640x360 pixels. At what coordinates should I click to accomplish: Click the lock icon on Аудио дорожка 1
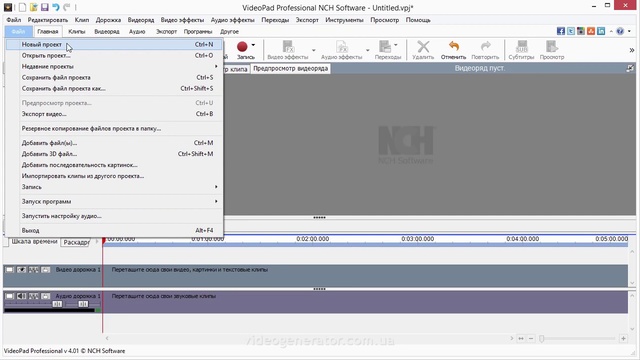46,296
